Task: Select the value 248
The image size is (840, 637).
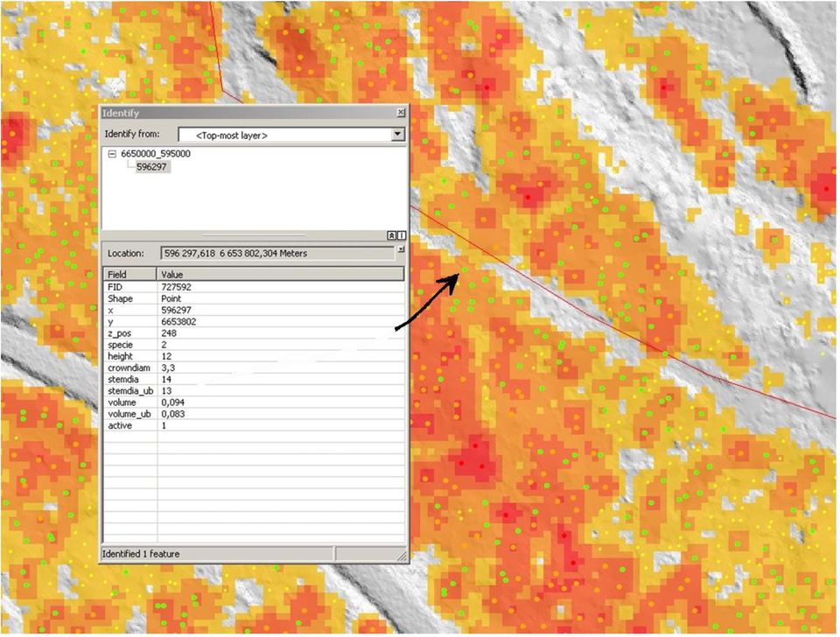Action: click(x=169, y=333)
